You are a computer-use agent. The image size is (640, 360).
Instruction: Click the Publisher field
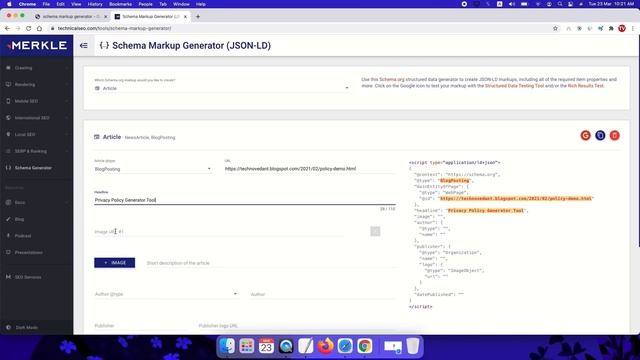(141, 326)
